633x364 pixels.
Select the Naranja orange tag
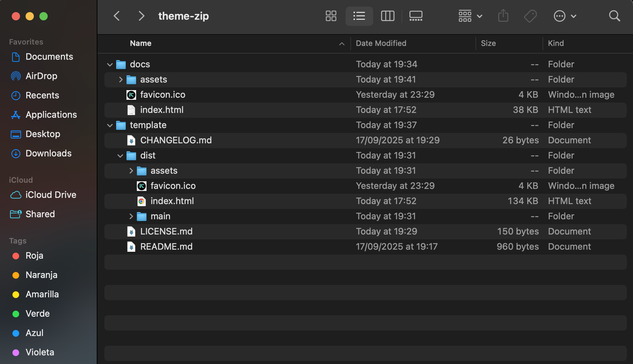(35, 275)
